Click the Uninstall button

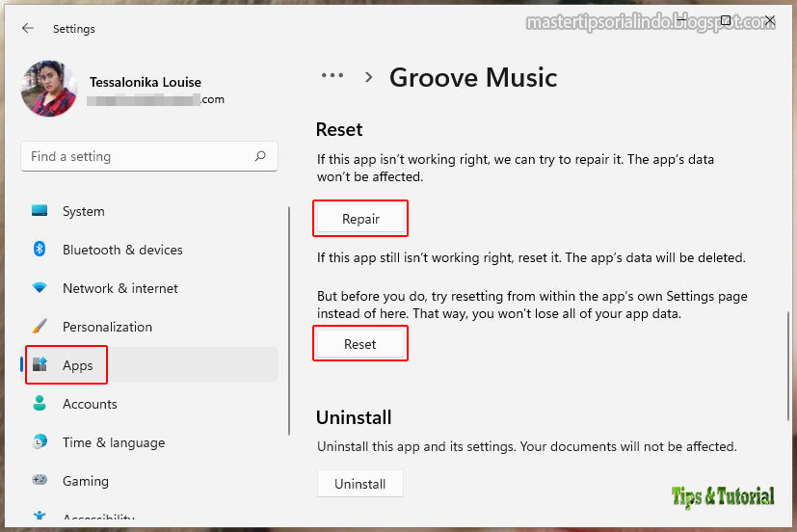click(360, 484)
